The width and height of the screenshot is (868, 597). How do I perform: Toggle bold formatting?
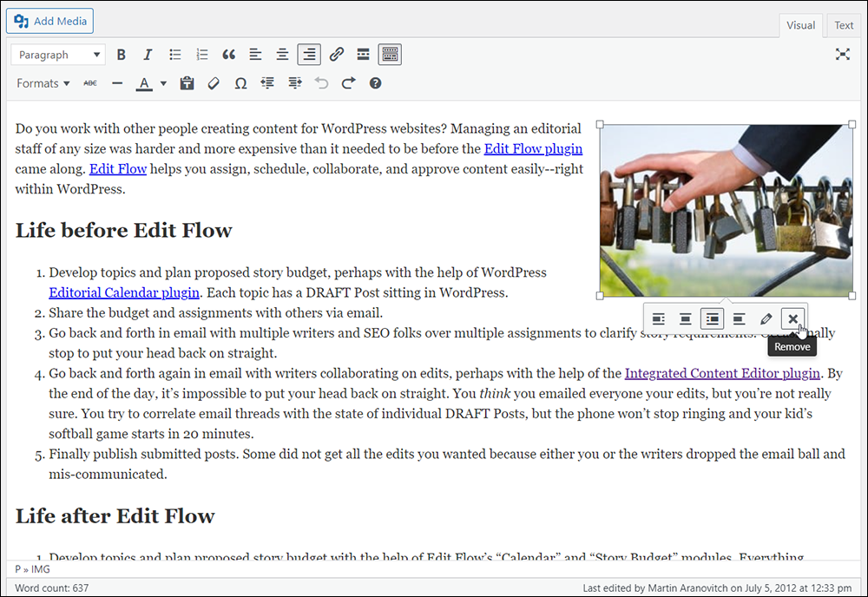(122, 55)
